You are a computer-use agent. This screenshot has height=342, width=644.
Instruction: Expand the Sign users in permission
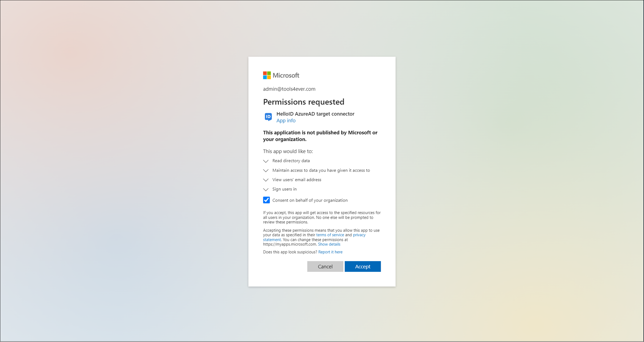coord(266,189)
